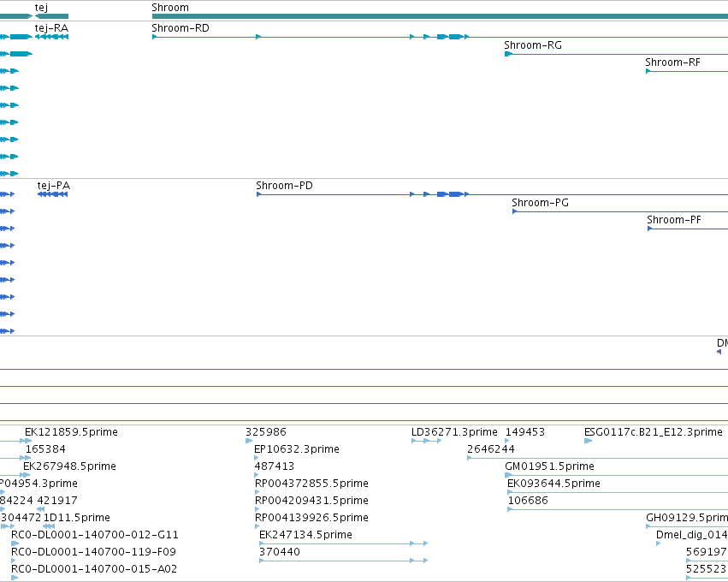Click the tej gene label
Viewport: 728px width, 582px height.
pyautogui.click(x=41, y=8)
